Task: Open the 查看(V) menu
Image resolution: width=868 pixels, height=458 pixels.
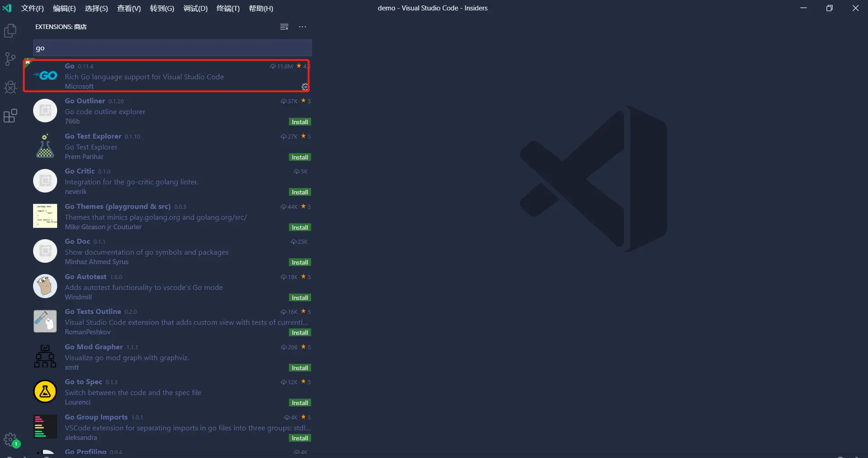Action: coord(129,9)
